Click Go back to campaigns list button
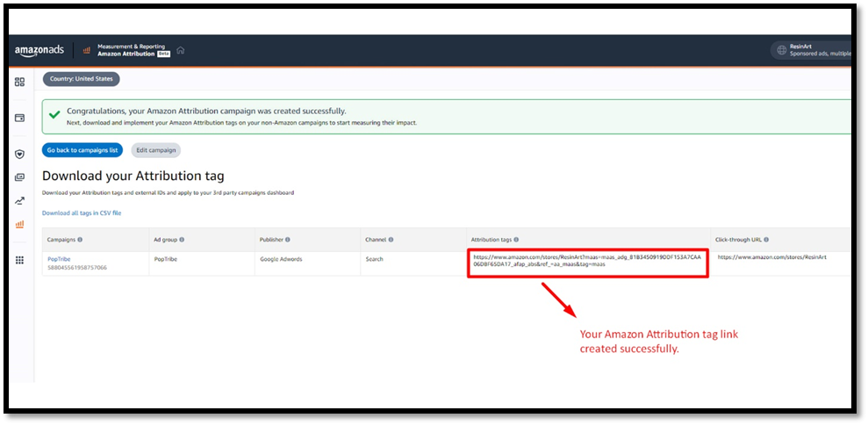Image resolution: width=868 pixels, height=425 pixels. click(82, 150)
